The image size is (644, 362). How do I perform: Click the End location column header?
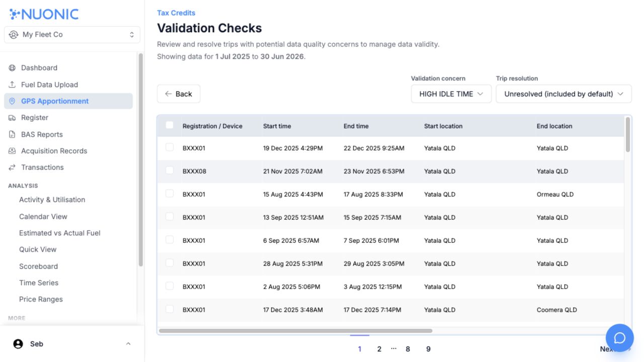click(554, 126)
